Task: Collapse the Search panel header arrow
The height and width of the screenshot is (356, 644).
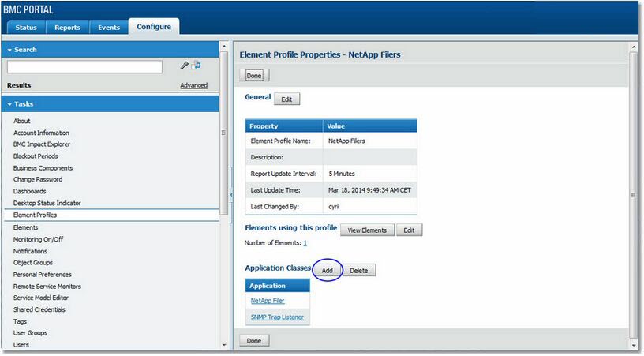Action: (10, 50)
